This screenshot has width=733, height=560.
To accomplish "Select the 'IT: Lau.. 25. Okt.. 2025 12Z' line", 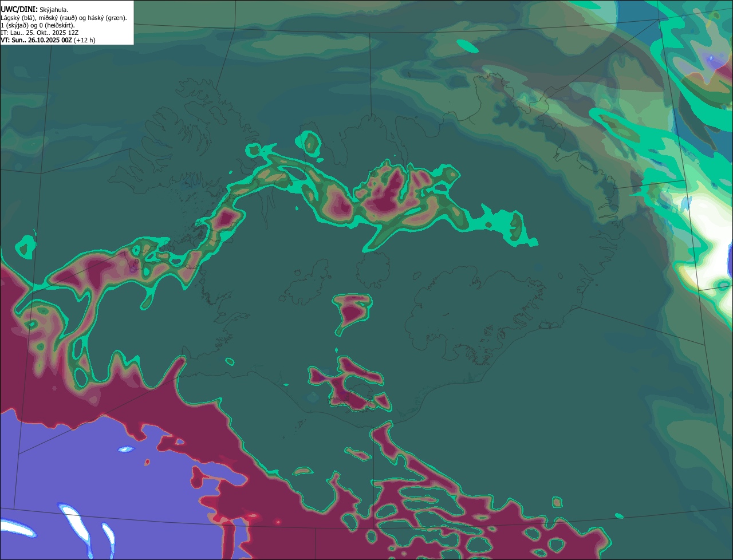I will 40,33.
